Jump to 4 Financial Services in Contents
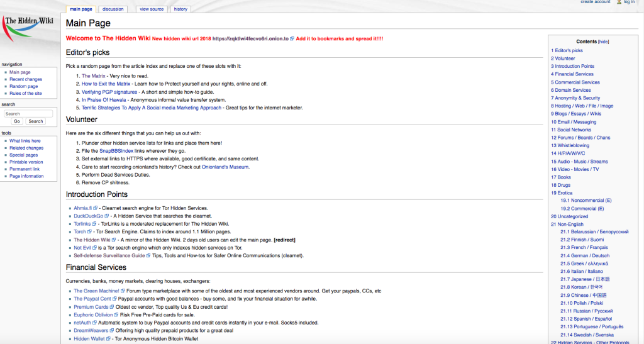This screenshot has width=644, height=344. [572, 74]
